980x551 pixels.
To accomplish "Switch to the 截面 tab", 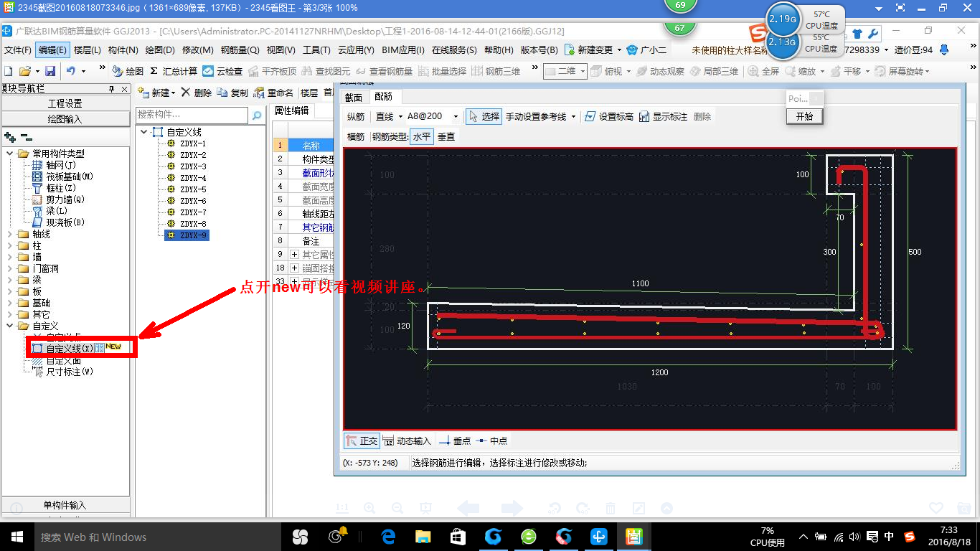I will 354,98.
